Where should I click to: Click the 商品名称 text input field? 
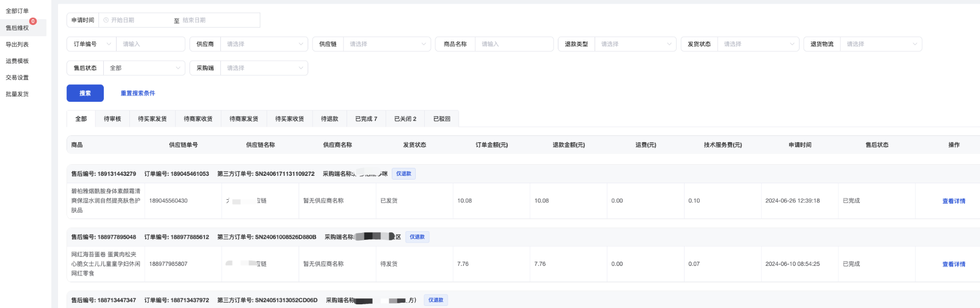click(514, 44)
